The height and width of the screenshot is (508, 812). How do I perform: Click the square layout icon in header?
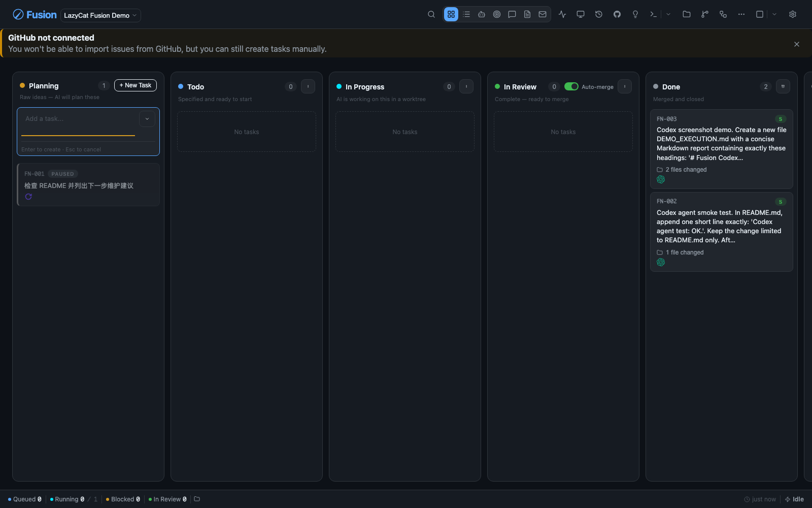point(760,14)
